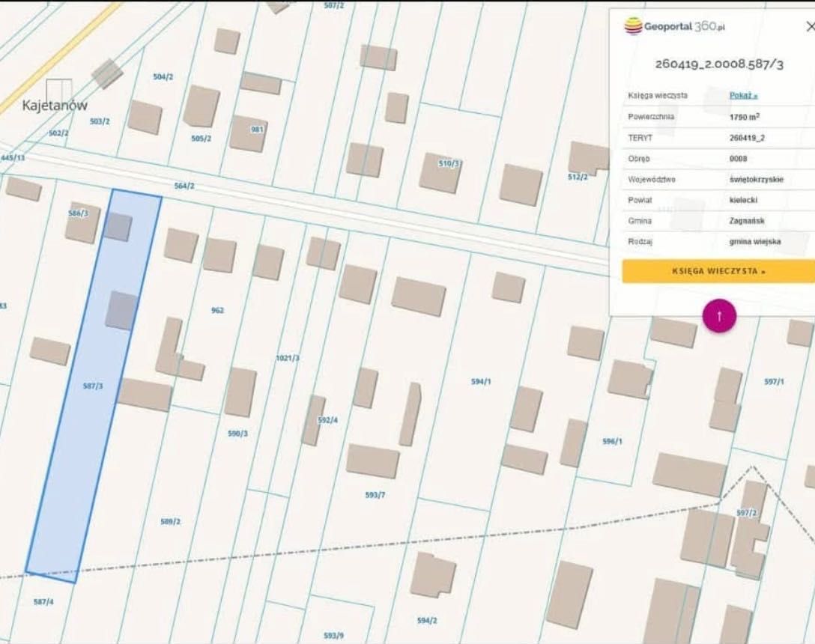The height and width of the screenshot is (644, 815).
Task: Select parcel label 981
Action: click(257, 130)
